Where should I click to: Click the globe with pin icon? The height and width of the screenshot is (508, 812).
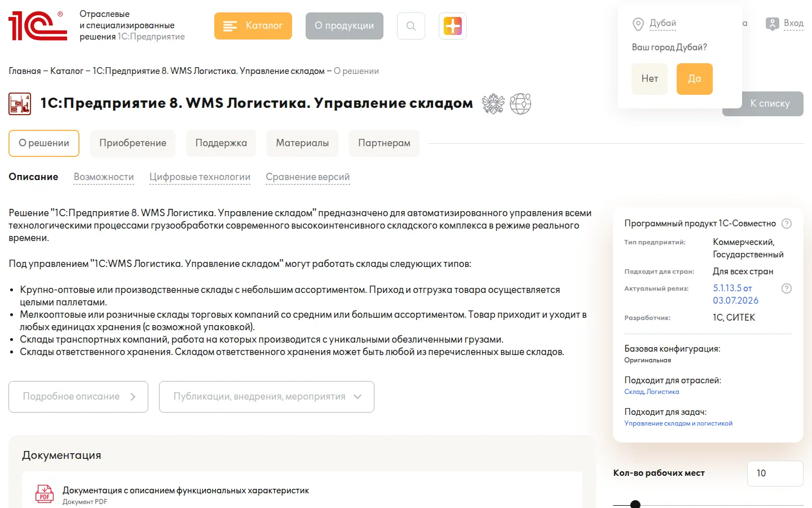(520, 104)
